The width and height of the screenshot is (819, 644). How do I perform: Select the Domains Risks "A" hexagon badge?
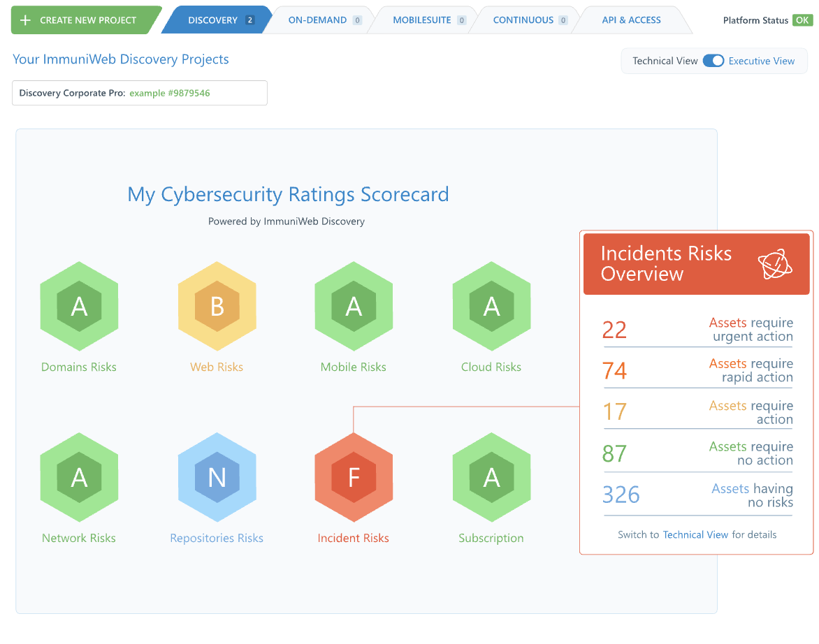tap(79, 306)
